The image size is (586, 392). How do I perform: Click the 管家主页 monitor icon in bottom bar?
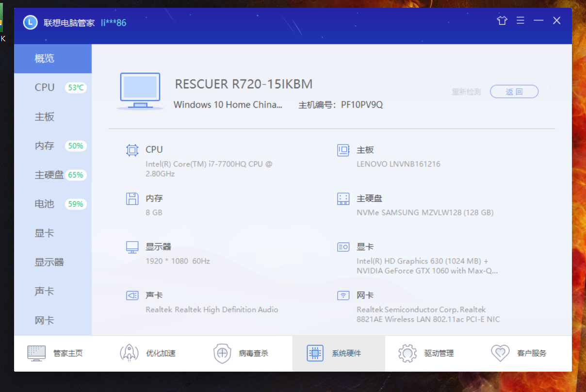click(x=36, y=353)
